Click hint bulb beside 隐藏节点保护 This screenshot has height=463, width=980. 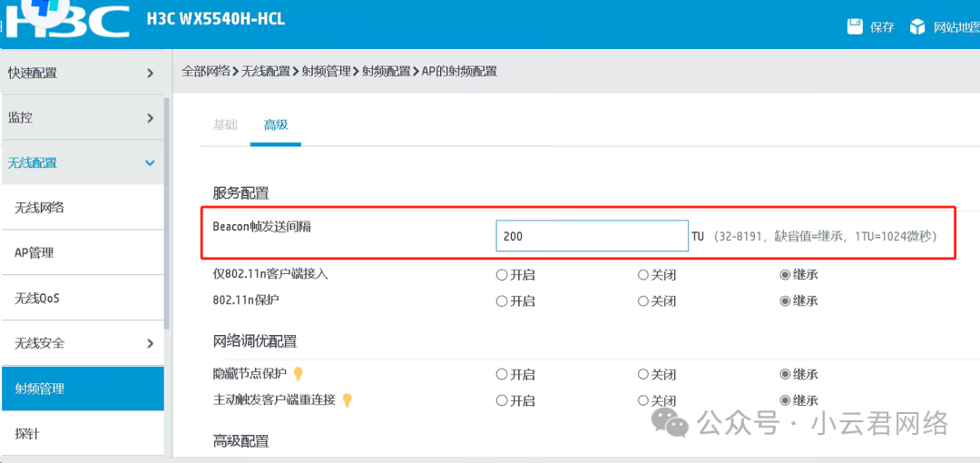tap(298, 373)
